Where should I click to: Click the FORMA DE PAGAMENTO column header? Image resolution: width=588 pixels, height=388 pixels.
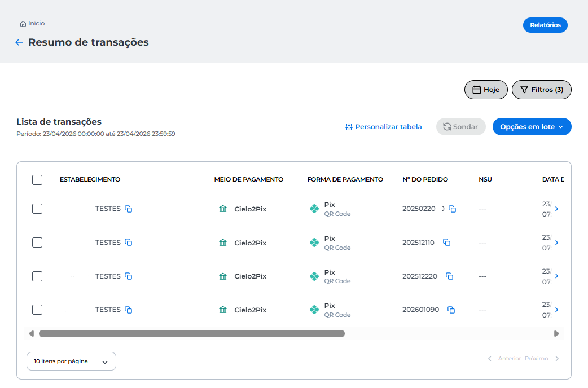click(345, 179)
